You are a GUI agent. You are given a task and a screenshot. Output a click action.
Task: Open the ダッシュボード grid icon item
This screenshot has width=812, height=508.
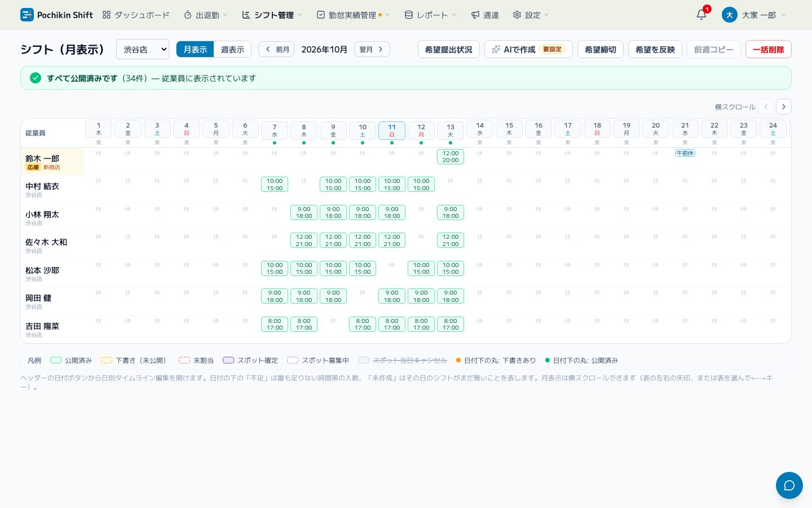[136, 15]
